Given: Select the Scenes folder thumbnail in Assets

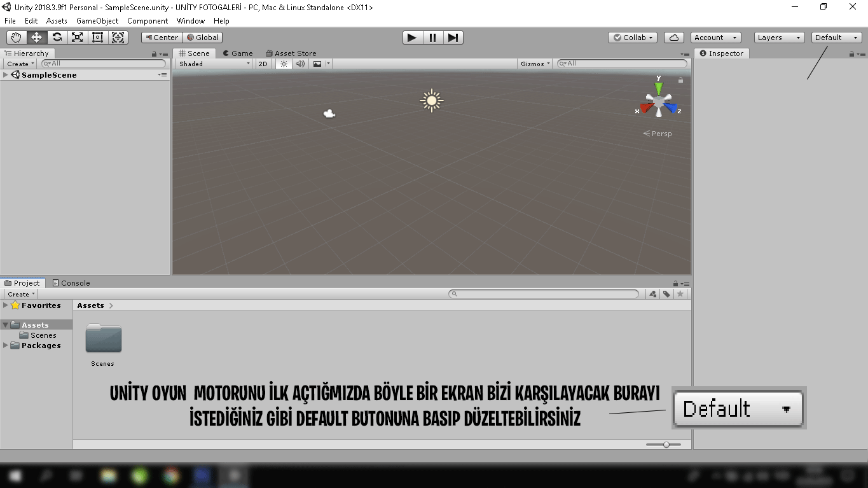Looking at the screenshot, I should (x=103, y=338).
